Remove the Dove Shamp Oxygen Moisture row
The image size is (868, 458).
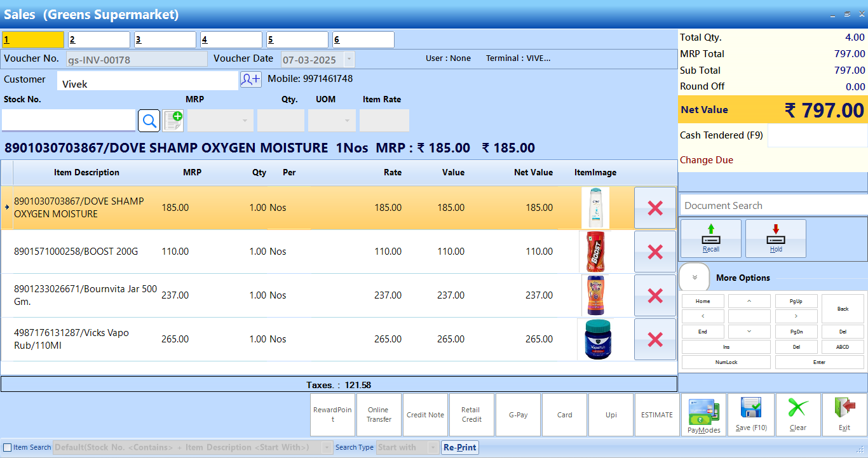[x=655, y=208]
